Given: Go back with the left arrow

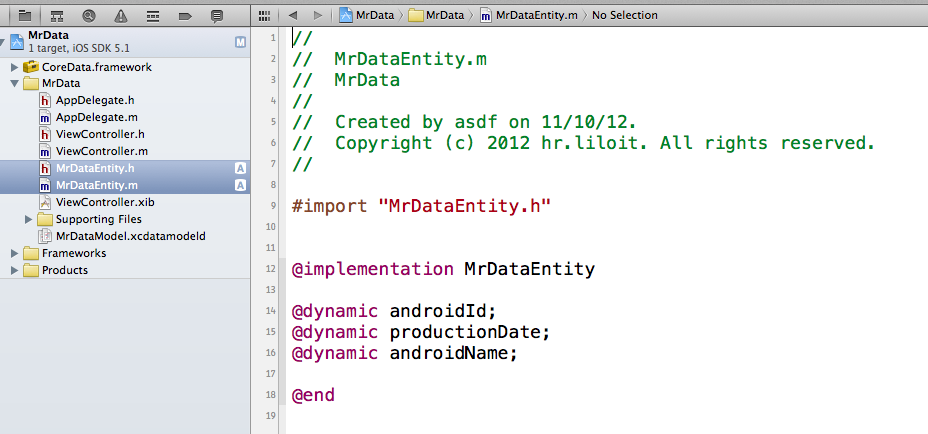Looking at the screenshot, I should click(292, 15).
